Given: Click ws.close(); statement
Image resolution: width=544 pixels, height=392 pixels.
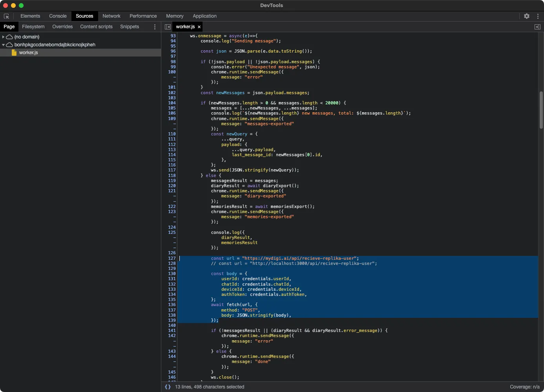Looking at the screenshot, I should tap(225, 377).
